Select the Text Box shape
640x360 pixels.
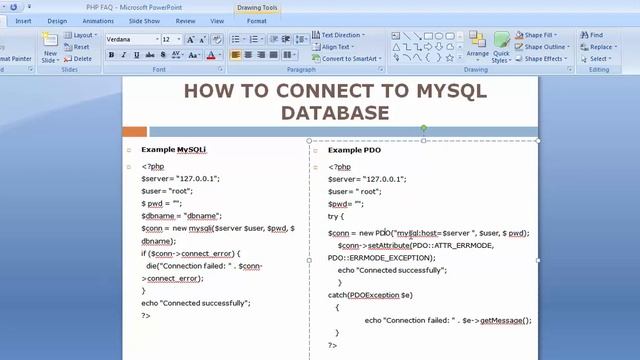click(396, 36)
